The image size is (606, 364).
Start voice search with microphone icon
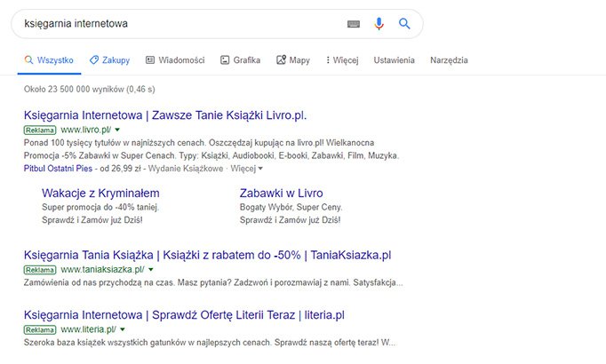tap(379, 24)
